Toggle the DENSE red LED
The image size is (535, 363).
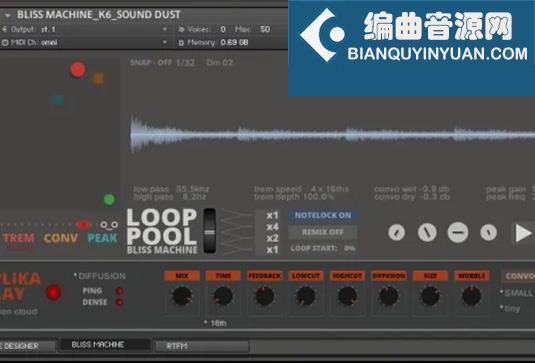click(x=119, y=302)
